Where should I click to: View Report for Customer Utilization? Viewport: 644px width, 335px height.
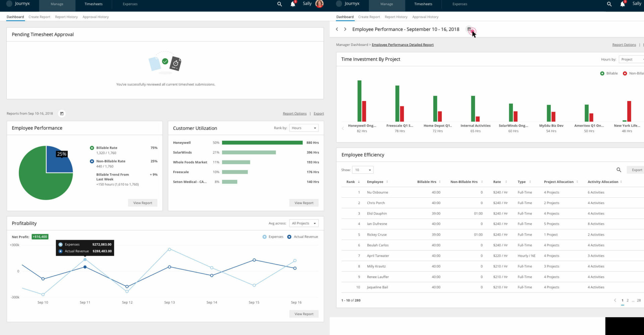pos(304,203)
